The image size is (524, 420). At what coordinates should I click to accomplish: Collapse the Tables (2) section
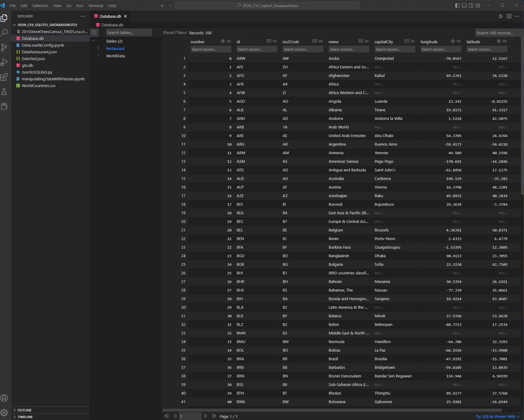click(x=94, y=40)
